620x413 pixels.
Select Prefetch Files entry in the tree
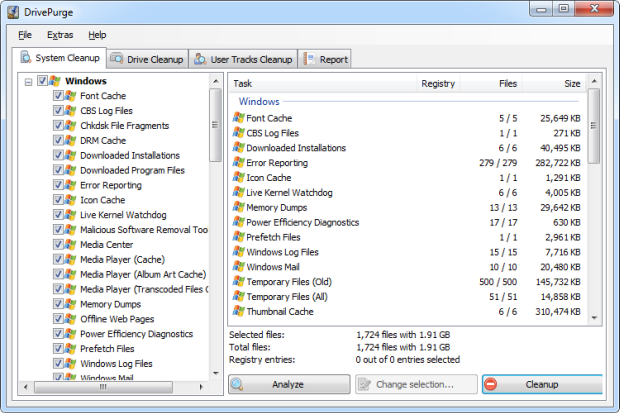107,349
